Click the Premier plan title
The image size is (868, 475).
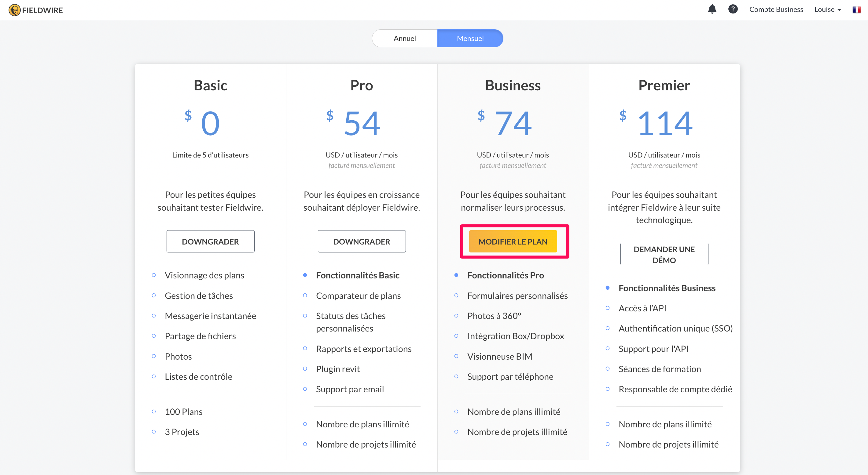664,85
